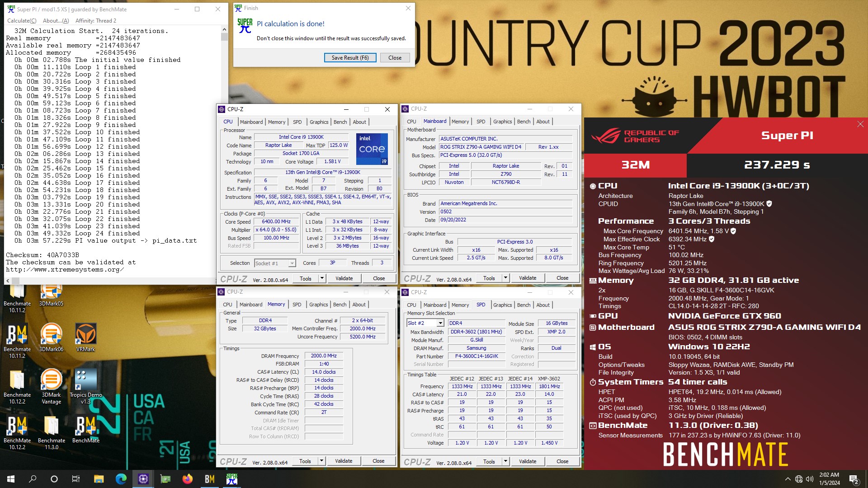Viewport: 868px width, 488px height.
Task: Open the network icon in system tray
Action: [x=799, y=479]
